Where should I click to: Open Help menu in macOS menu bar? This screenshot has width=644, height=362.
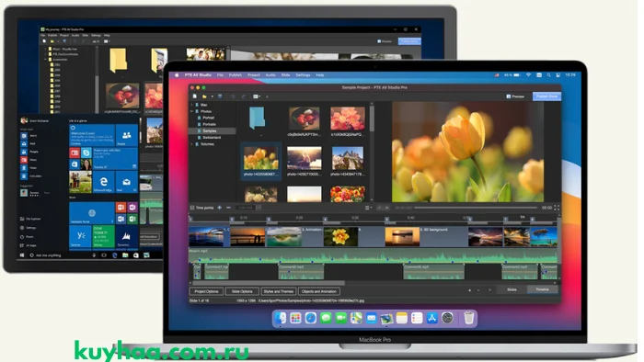[320, 75]
